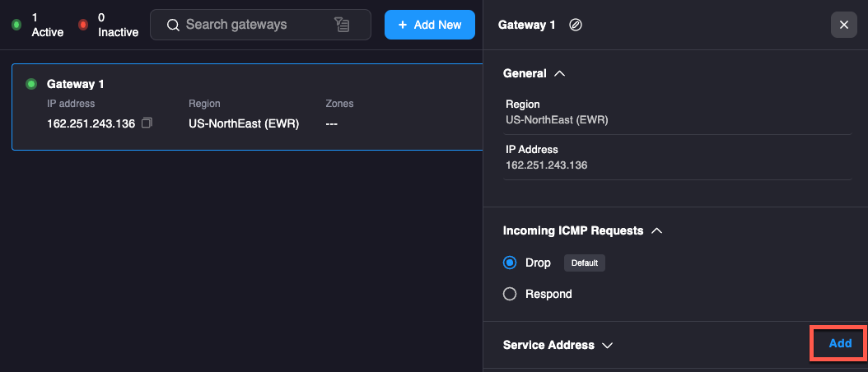868x372 pixels.
Task: Click the US-NorthEast (EWR) region in Gateway 1 card
Action: coord(243,124)
